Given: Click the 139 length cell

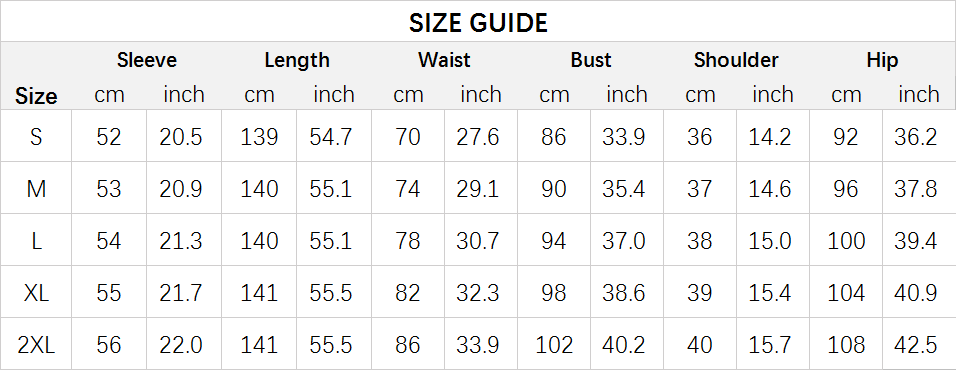Looking at the screenshot, I should tap(259, 136).
